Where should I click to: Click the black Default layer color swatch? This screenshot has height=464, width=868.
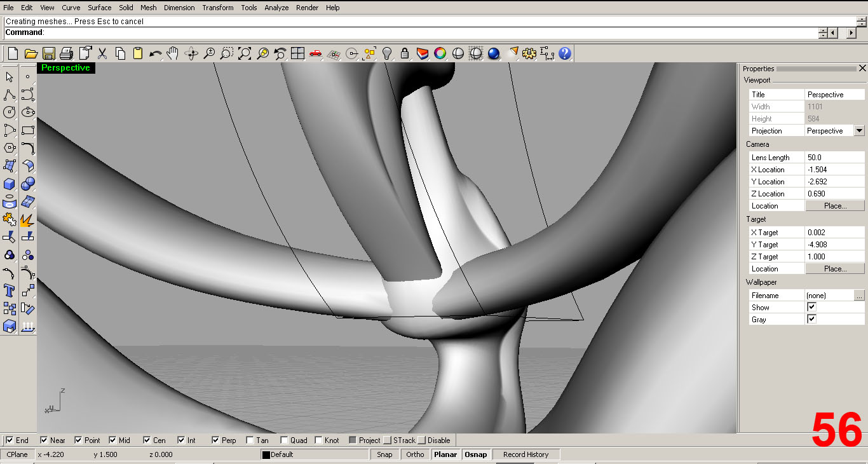[266, 455]
